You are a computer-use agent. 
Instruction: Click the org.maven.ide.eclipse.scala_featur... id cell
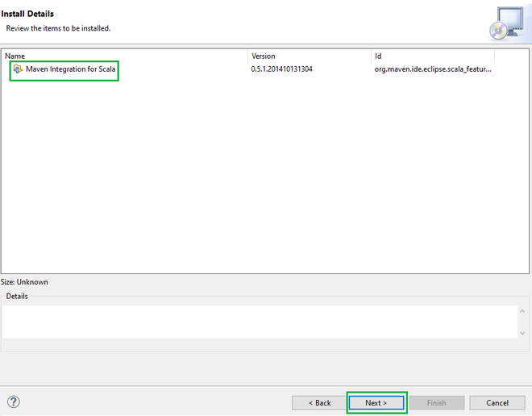(433, 69)
